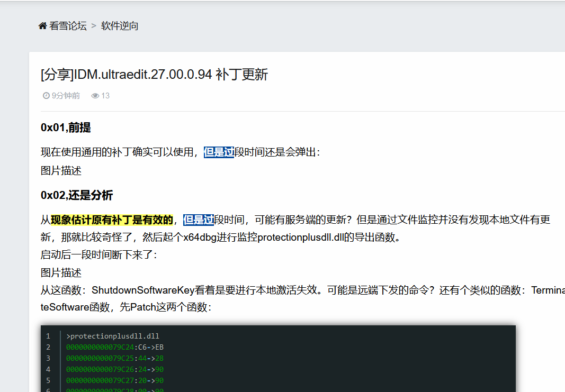This screenshot has width=565, height=392.
Task: Click code line 0000000000079C26:24->90
Action: tap(115, 370)
